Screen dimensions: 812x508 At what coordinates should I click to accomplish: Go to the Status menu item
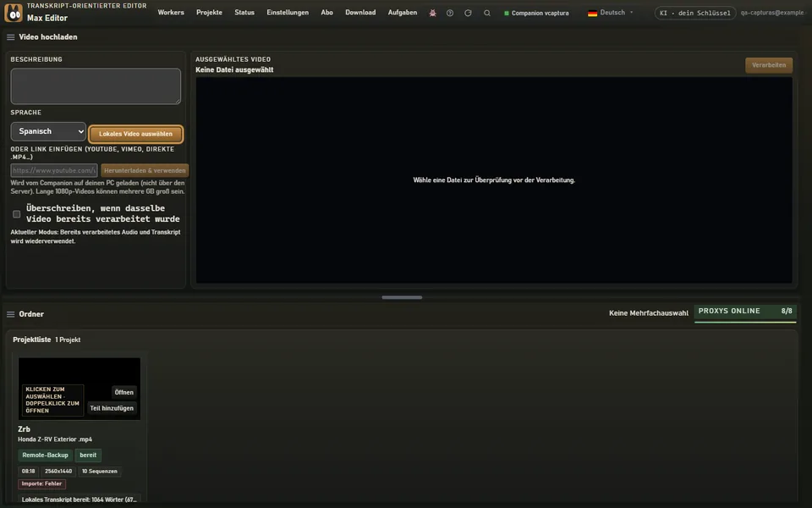(x=244, y=13)
